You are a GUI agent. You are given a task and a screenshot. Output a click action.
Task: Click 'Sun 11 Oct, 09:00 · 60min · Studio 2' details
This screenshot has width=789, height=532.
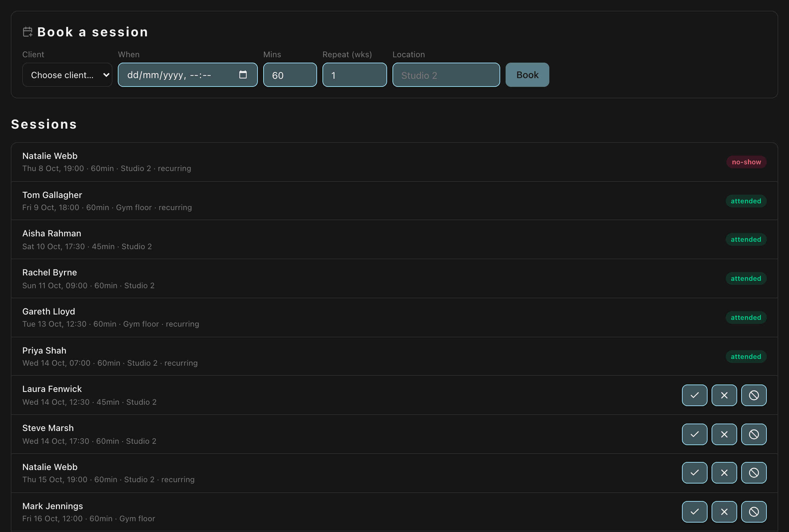click(88, 285)
